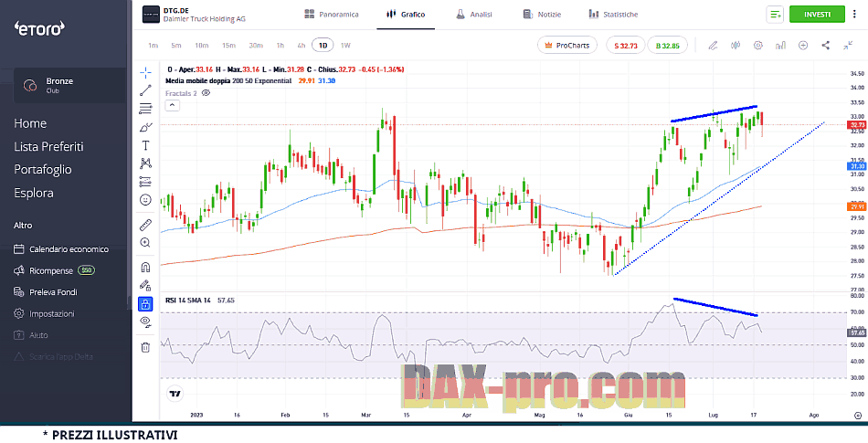868x443 pixels.
Task: Open the emoji icons tool
Action: [145, 200]
